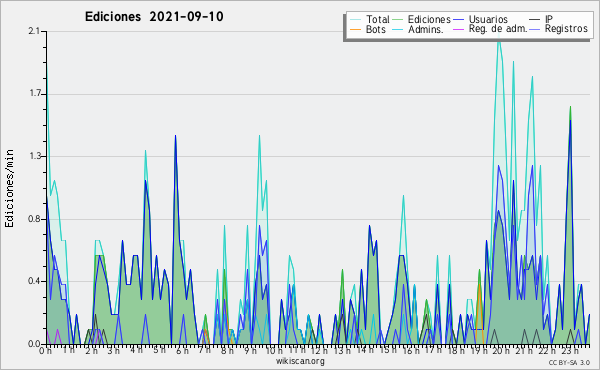This screenshot has height=370, width=600.
Task: Click the '2 h' x-axis label
Action: click(x=91, y=350)
